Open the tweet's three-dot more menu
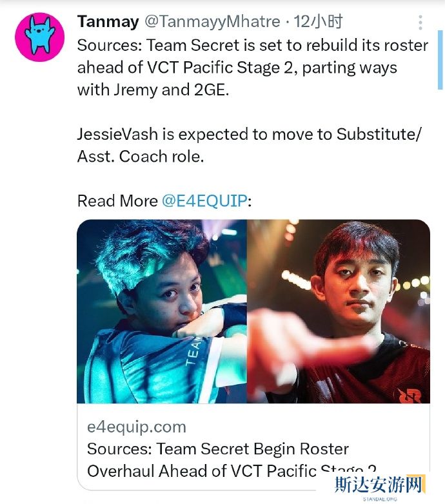 click(x=420, y=22)
